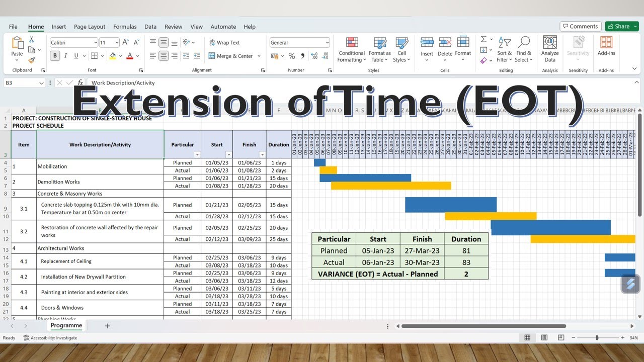Open the General number format dropdown

[x=327, y=43]
